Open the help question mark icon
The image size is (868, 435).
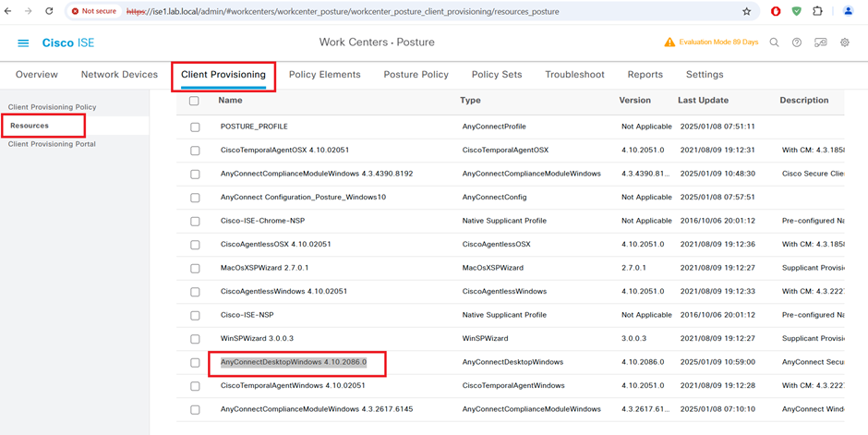coord(797,42)
